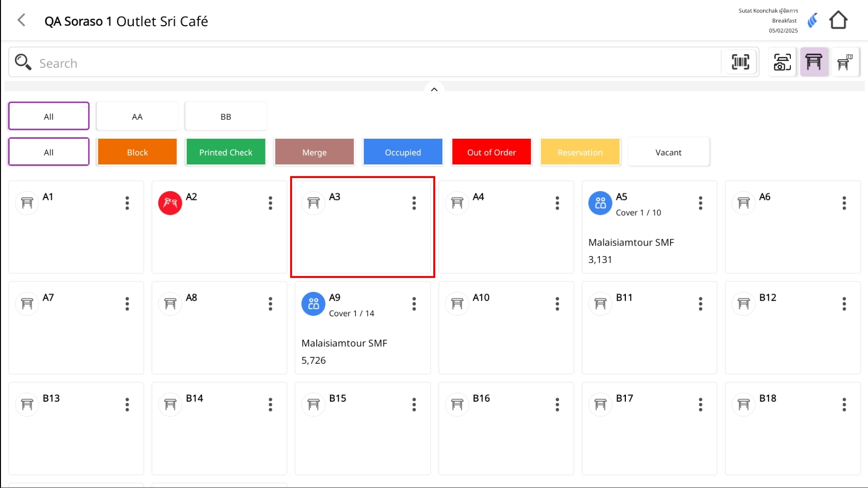868x488 pixels.
Task: Open the three-dot menu on table A9
Action: click(x=414, y=304)
